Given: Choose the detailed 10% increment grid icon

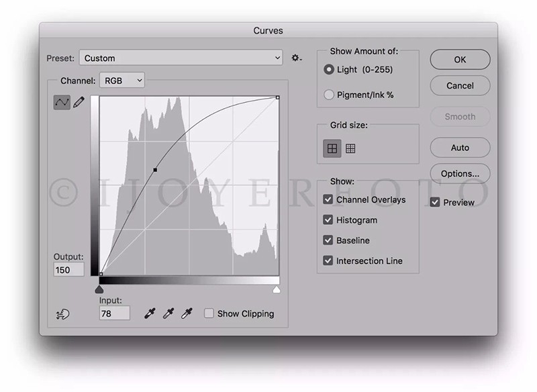Looking at the screenshot, I should (350, 148).
